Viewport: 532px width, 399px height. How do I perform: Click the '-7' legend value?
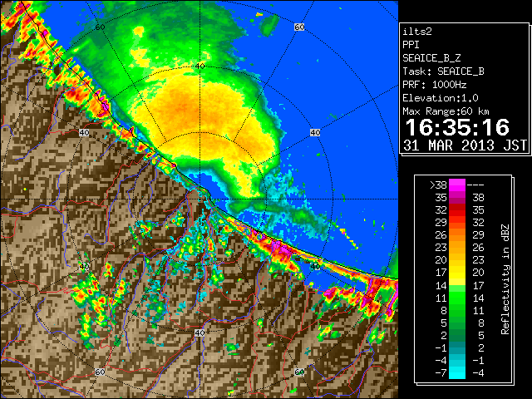(441, 373)
